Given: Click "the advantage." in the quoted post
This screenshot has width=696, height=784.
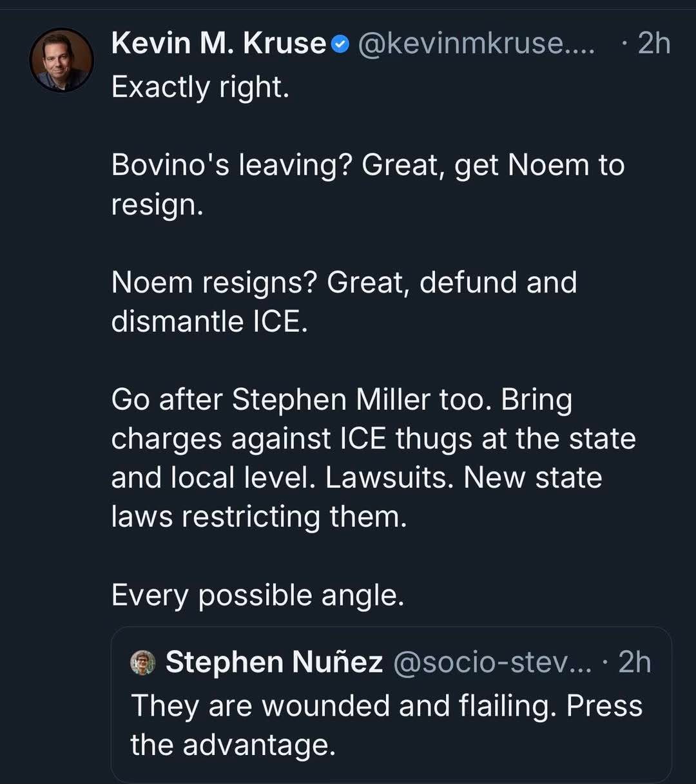Looking at the screenshot, I should [x=233, y=745].
